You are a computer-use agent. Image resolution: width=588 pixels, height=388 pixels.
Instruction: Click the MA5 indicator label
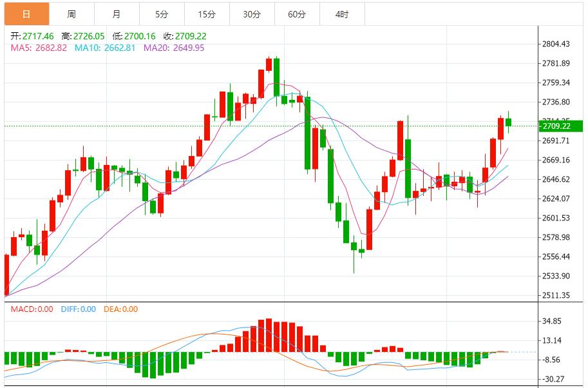(39, 48)
